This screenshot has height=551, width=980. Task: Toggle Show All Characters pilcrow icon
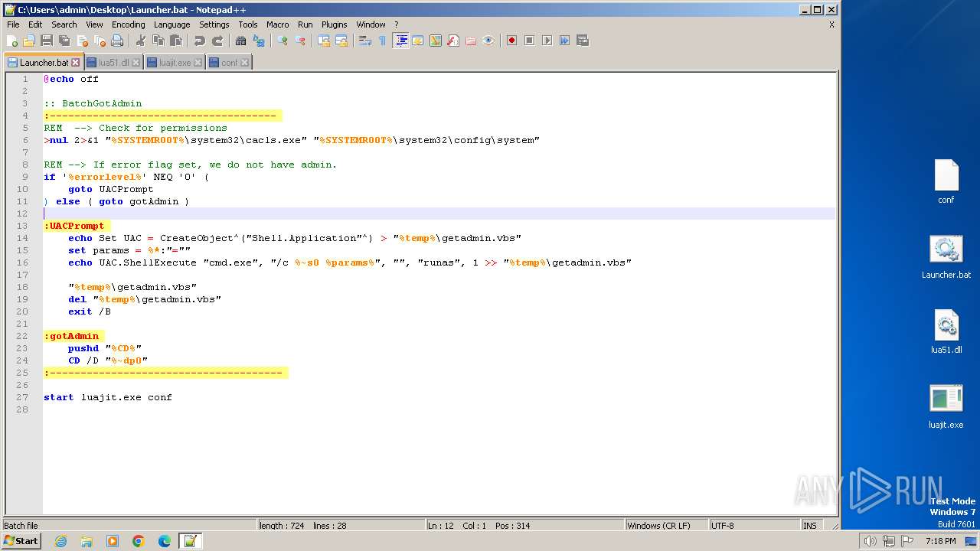pyautogui.click(x=382, y=41)
